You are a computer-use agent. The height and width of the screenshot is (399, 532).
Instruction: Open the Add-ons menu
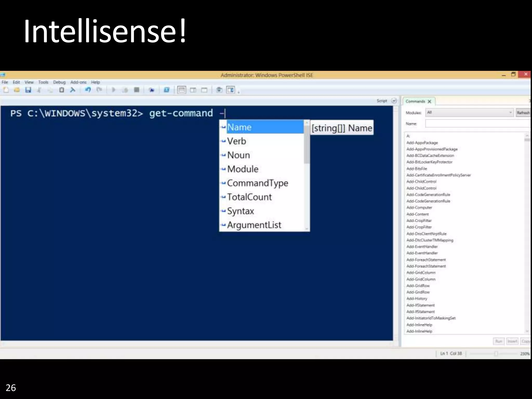click(x=78, y=82)
